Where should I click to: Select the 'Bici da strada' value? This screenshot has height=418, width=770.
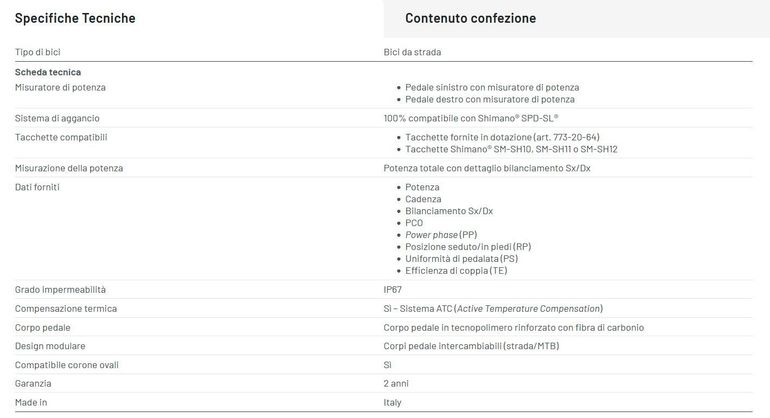click(x=412, y=52)
